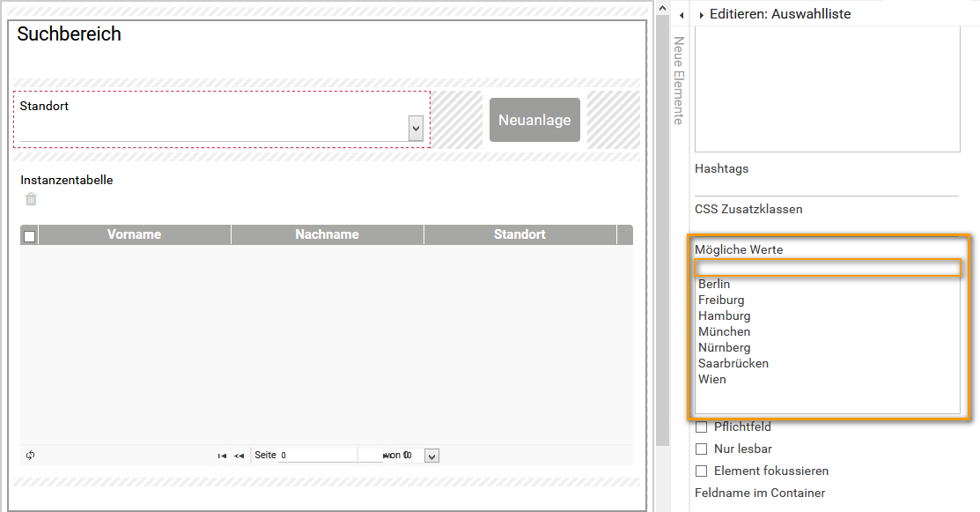Click the Neuanlage button
Image resolution: width=980 pixels, height=512 pixels.
[x=534, y=120]
